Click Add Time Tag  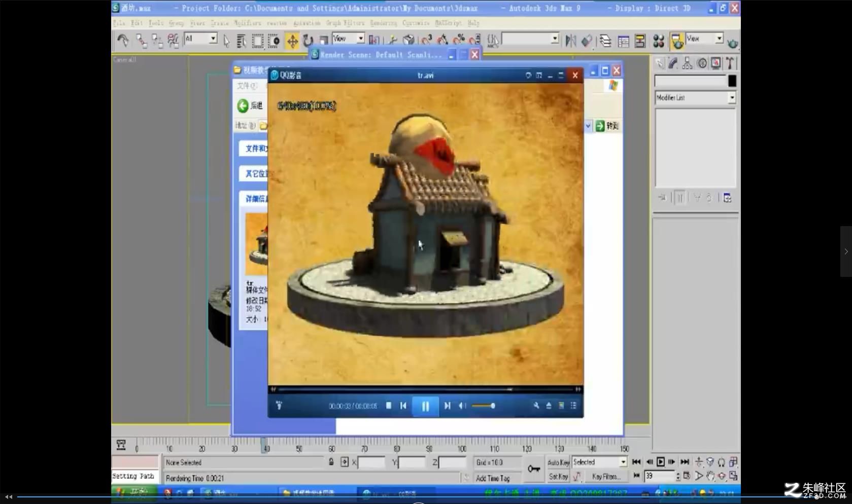click(493, 478)
